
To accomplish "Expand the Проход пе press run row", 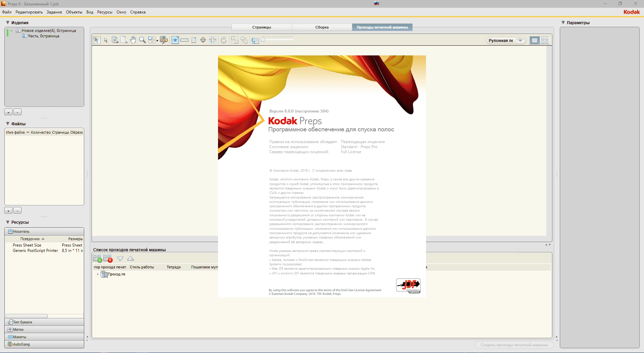I will (x=98, y=274).
